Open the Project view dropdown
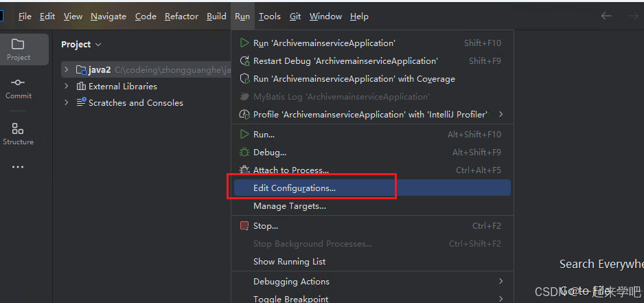The height and width of the screenshot is (303, 644). [x=97, y=45]
